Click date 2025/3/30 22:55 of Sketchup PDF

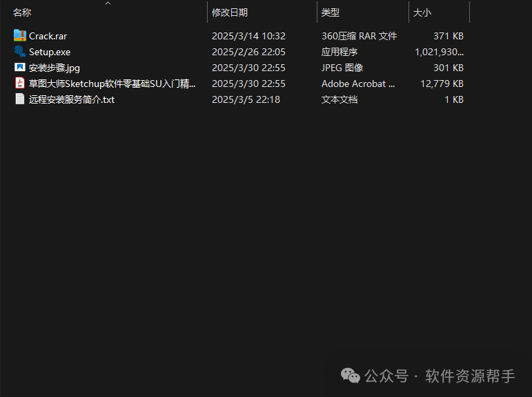[248, 84]
